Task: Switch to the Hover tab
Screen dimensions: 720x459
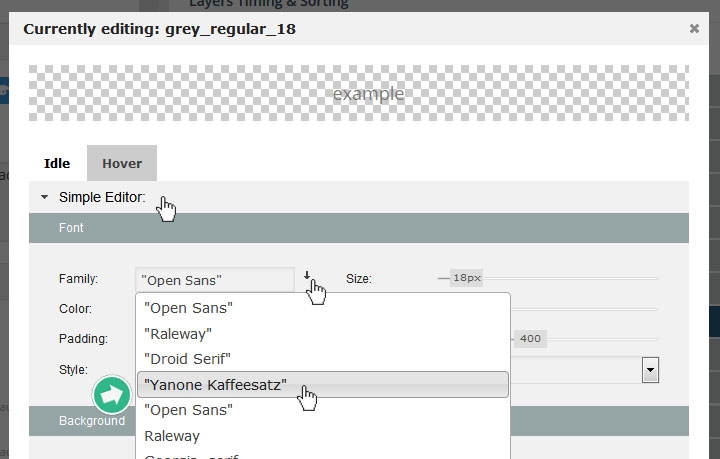Action: [122, 163]
